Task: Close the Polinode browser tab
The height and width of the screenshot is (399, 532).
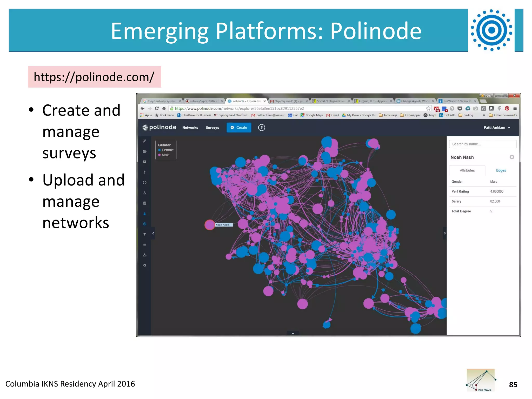Action: [265, 101]
